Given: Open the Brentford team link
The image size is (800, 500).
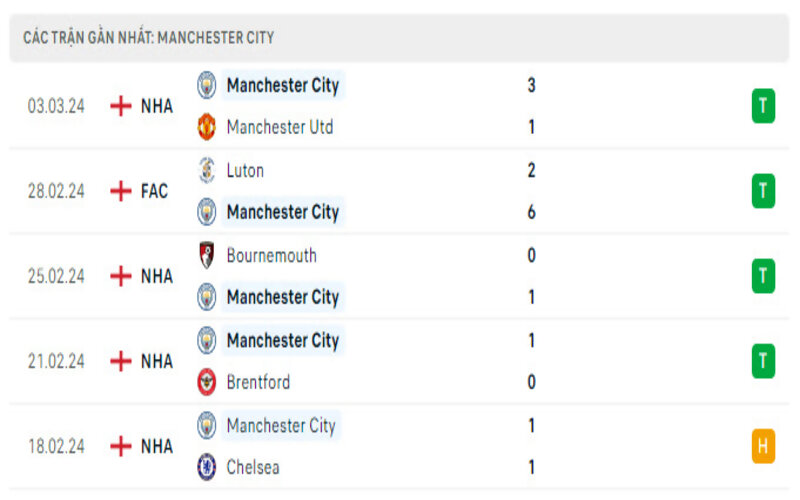Looking at the screenshot, I should 259,382.
